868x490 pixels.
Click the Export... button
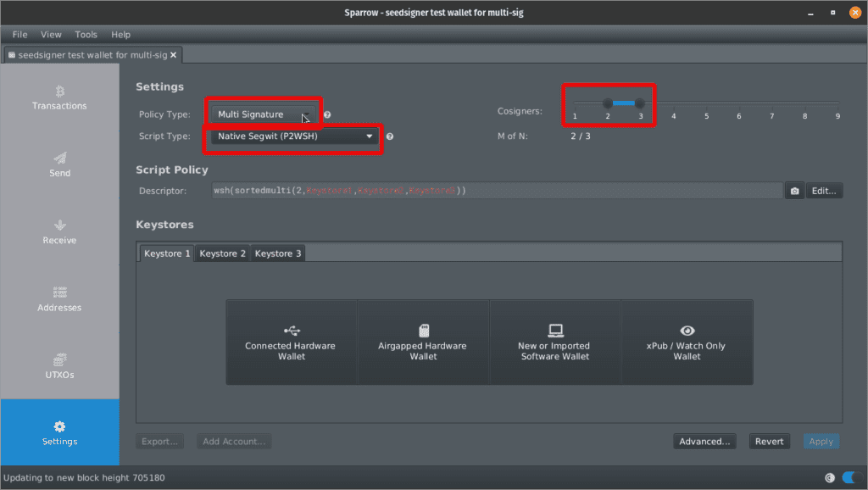pyautogui.click(x=159, y=442)
